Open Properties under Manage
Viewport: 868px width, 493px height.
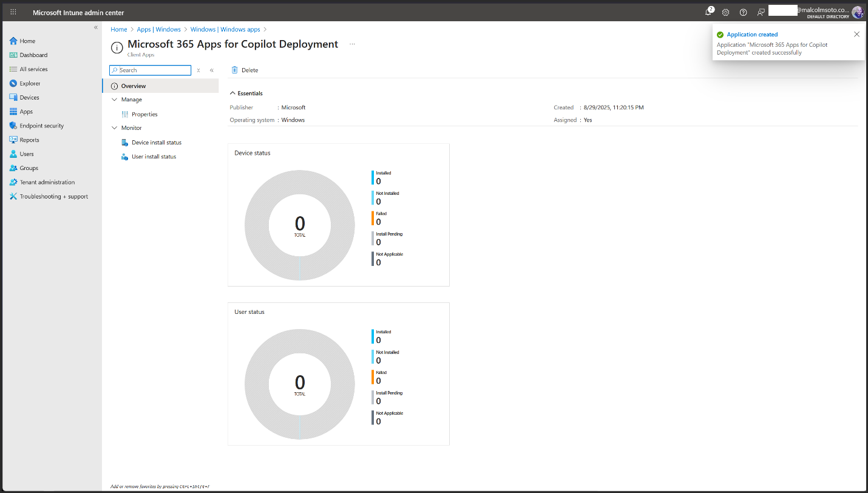[144, 114]
